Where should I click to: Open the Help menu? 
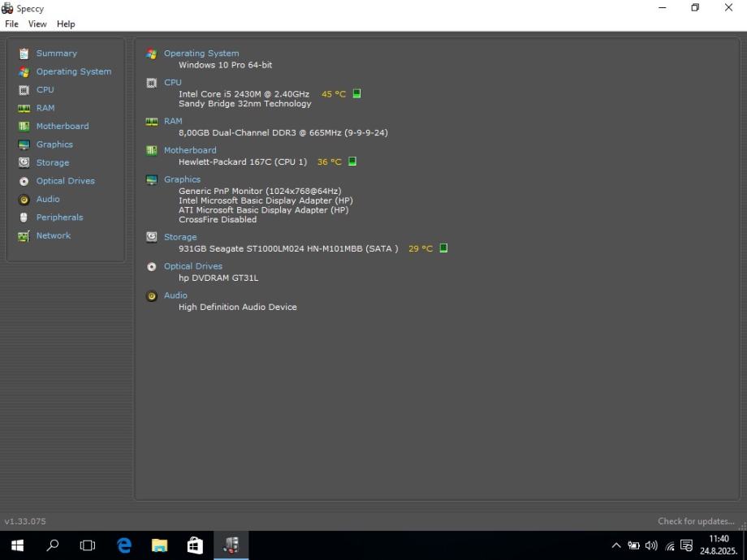[66, 24]
